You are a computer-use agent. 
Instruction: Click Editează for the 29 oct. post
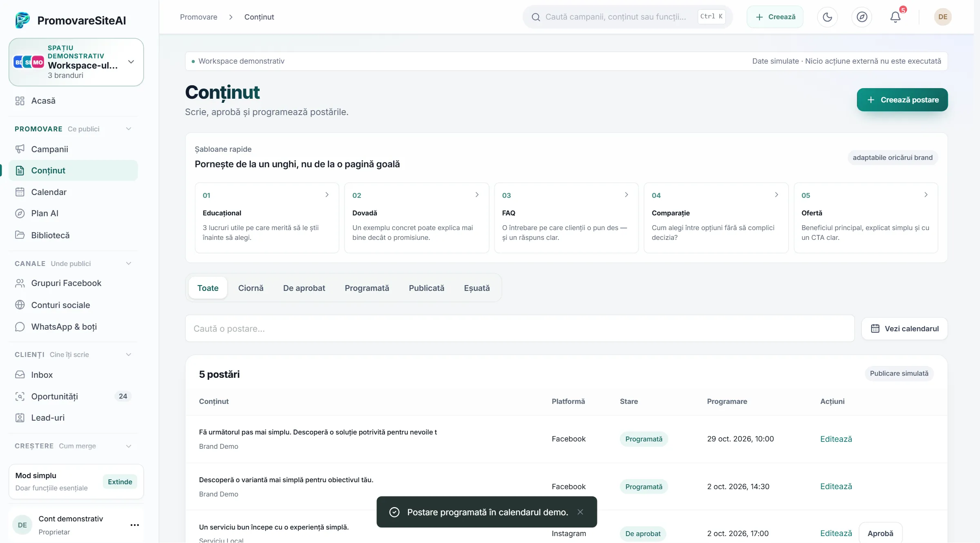(836, 439)
